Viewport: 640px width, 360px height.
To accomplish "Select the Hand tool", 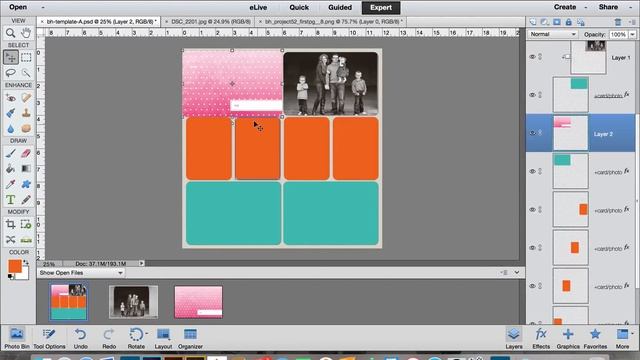I will pos(26,33).
